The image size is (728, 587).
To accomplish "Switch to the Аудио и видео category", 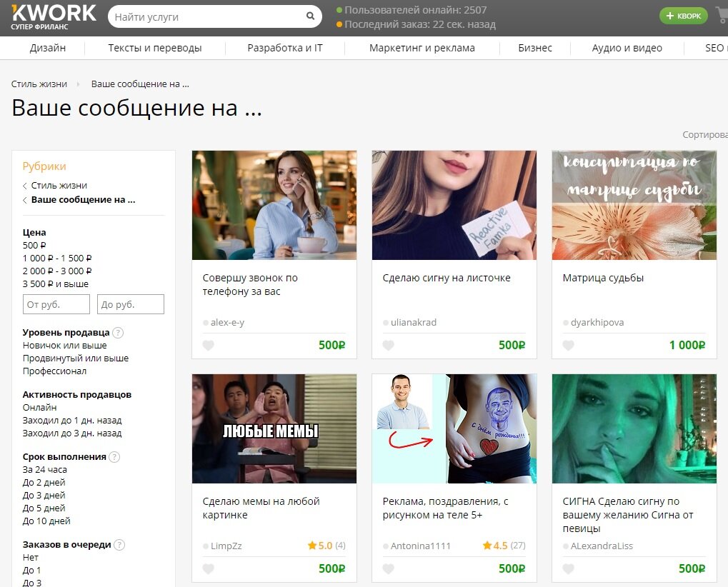I will (x=625, y=47).
